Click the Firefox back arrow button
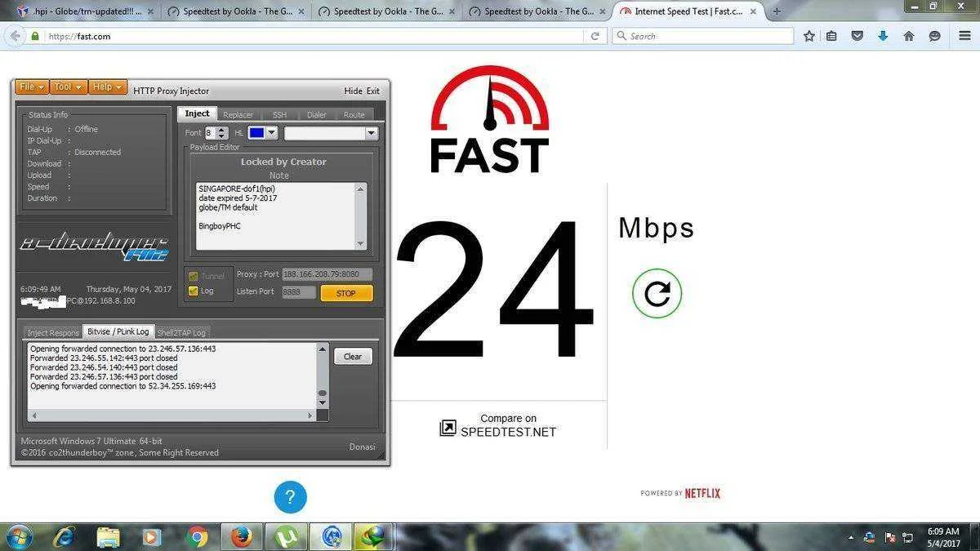 (15, 36)
